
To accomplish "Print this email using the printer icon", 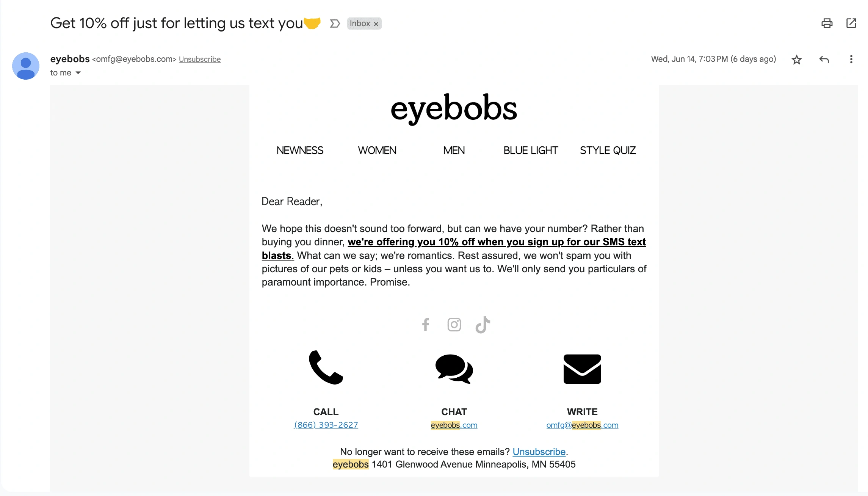I will coord(827,23).
